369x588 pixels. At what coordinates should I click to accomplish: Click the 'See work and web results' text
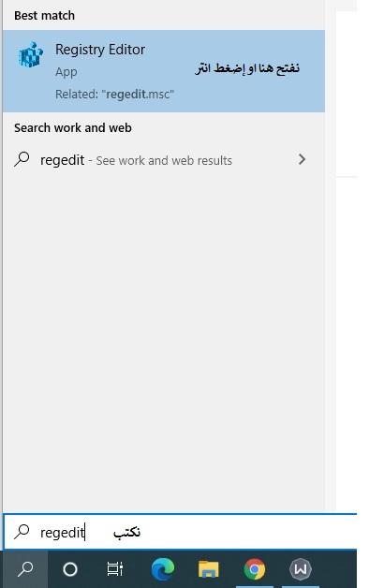tap(164, 160)
